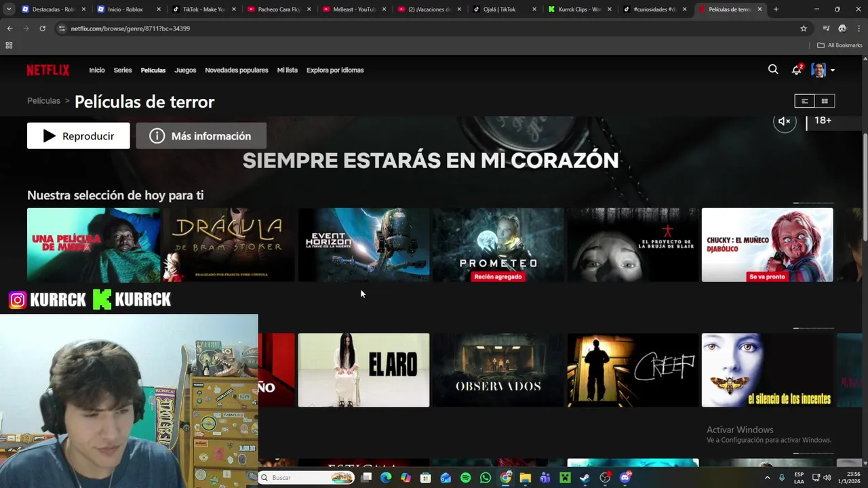Open Microsoft Store from taskbar
The height and width of the screenshot is (488, 868).
(x=426, y=478)
